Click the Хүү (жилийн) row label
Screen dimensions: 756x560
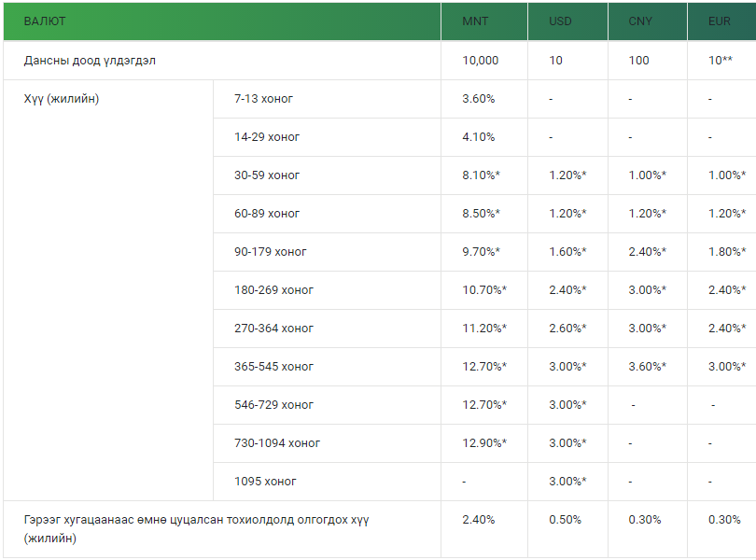coord(62,99)
